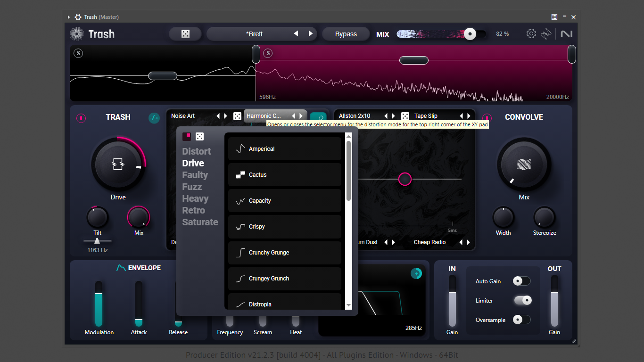Toggle the Auto Gain switch

click(522, 281)
